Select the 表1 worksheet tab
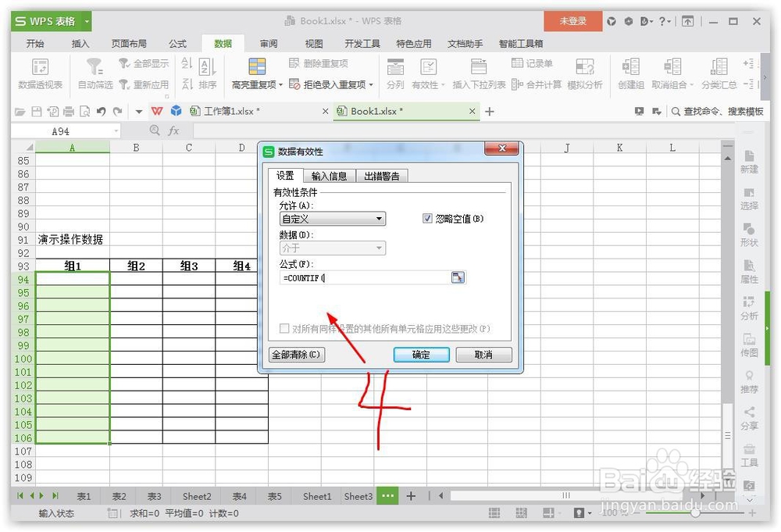781x532 pixels. [84, 496]
